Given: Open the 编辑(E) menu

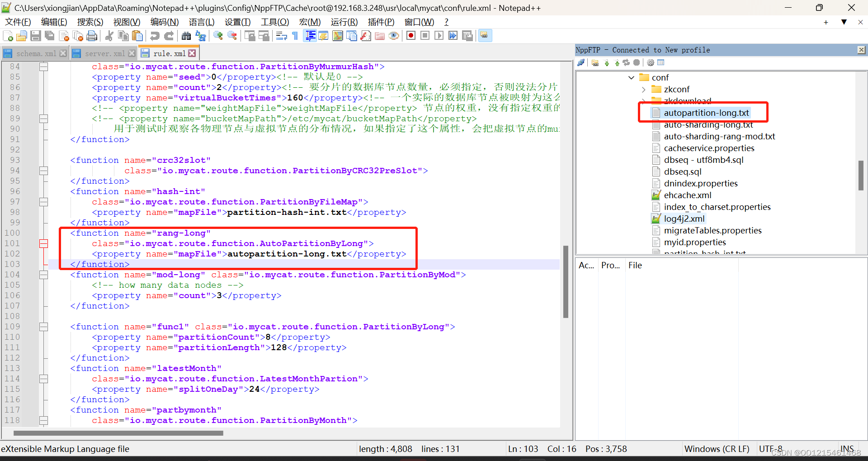Looking at the screenshot, I should [54, 22].
